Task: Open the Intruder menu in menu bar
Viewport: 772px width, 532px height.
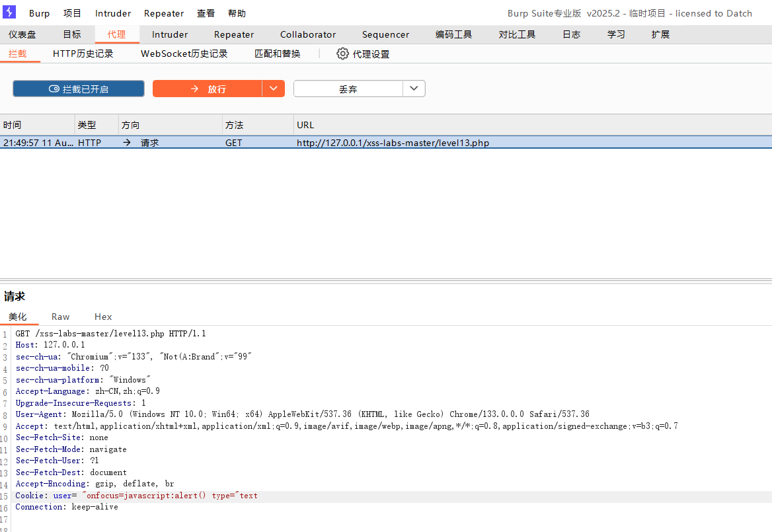Action: 113,13
